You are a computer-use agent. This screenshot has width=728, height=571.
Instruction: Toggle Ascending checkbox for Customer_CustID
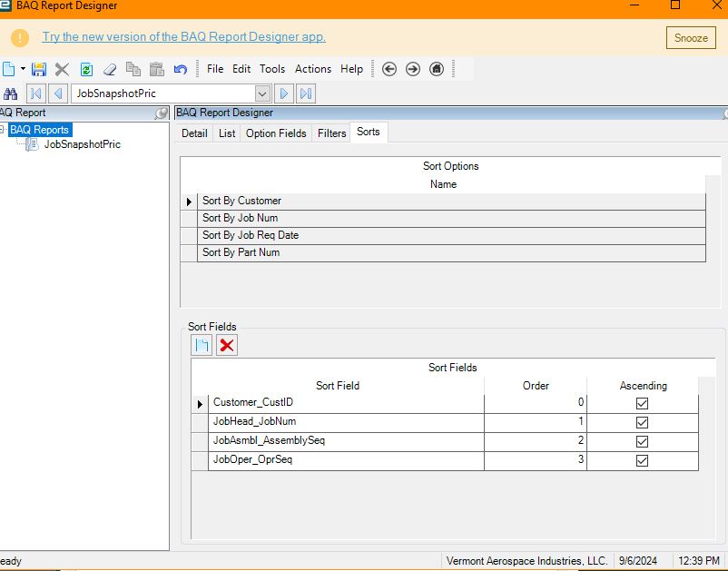click(x=642, y=403)
